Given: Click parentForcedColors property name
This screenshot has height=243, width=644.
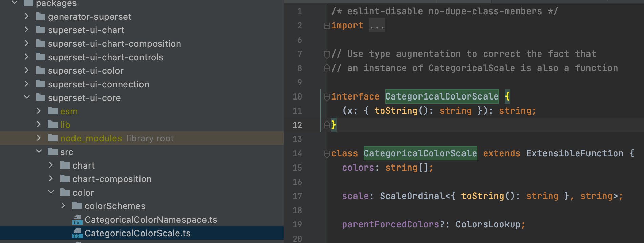Looking at the screenshot, I should pyautogui.click(x=390, y=224).
